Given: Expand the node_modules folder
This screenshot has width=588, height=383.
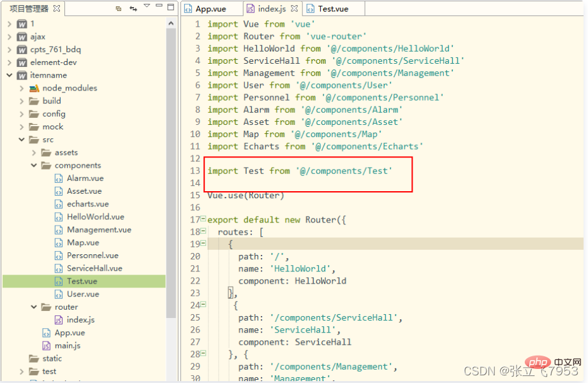Looking at the screenshot, I should click(22, 88).
